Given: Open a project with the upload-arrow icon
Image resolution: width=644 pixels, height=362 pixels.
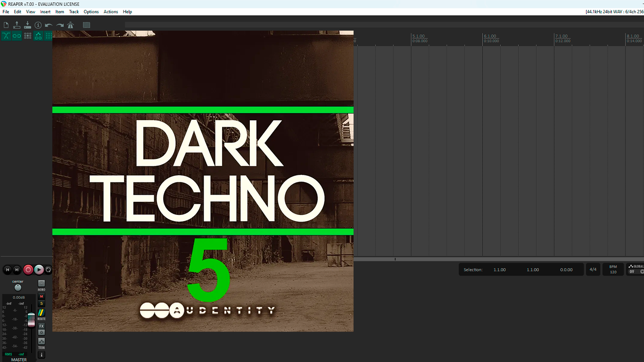Looking at the screenshot, I should [17, 25].
